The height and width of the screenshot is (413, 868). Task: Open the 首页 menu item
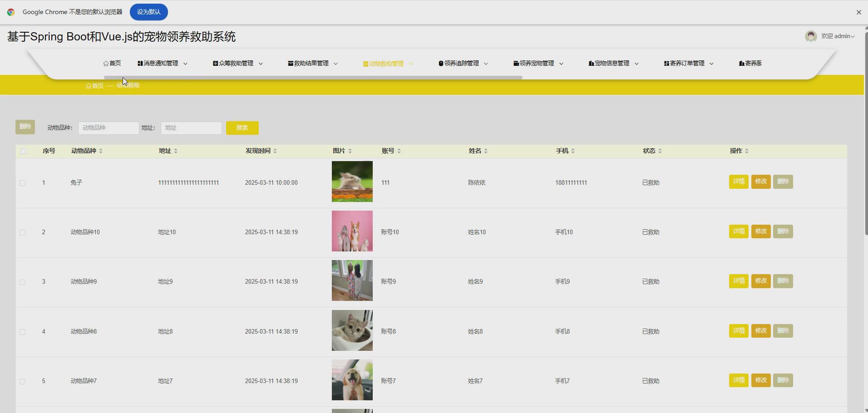112,64
